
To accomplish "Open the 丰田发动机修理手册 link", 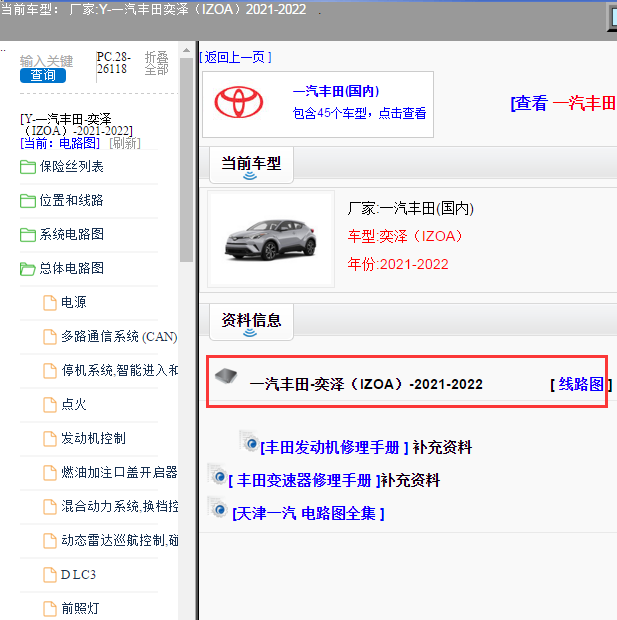I will [x=334, y=448].
